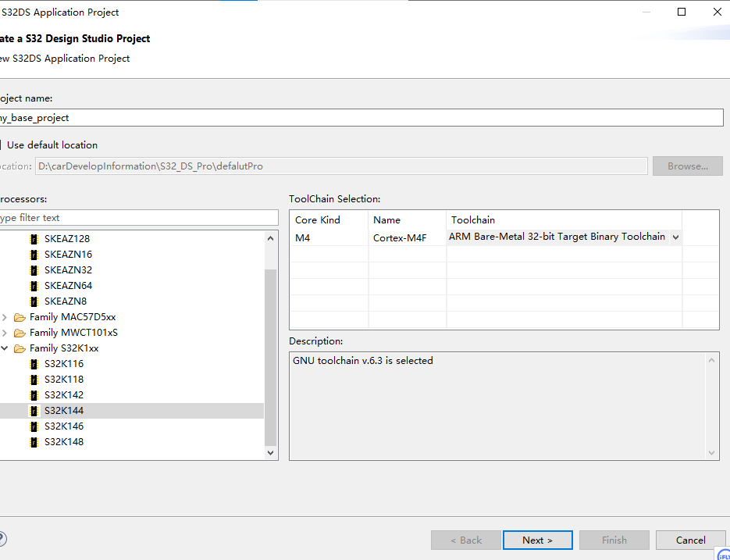Screen dimensions: 730x560
Task: Click the Location path field
Action: coord(341,166)
